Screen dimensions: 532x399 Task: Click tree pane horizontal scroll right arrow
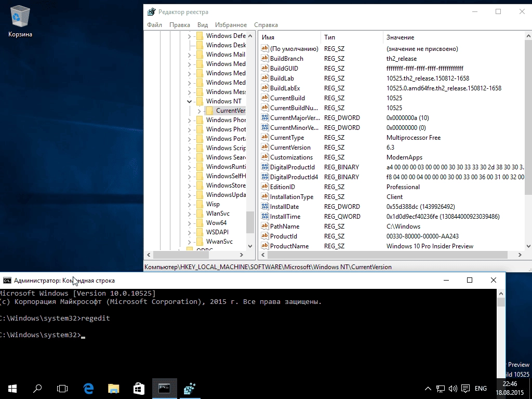point(241,255)
